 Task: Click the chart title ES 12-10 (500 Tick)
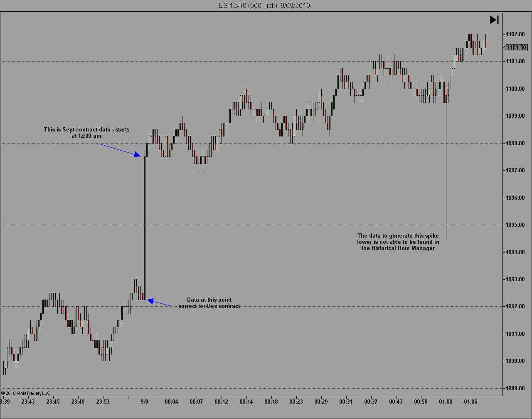click(x=248, y=5)
